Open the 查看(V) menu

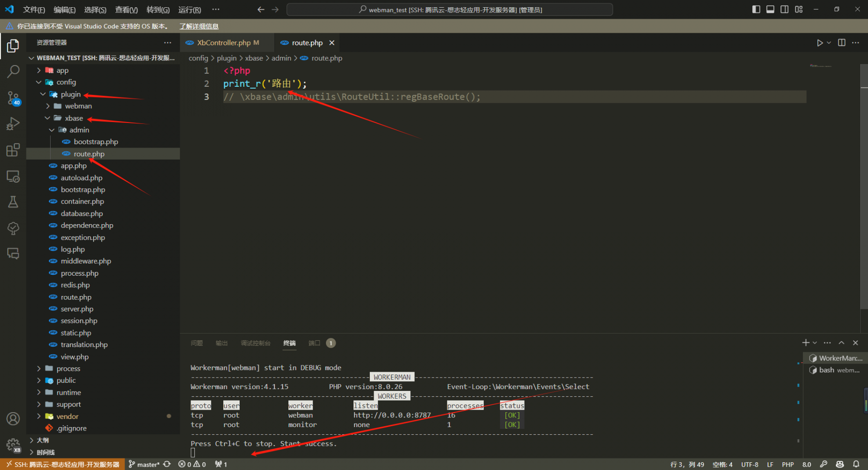pos(126,10)
